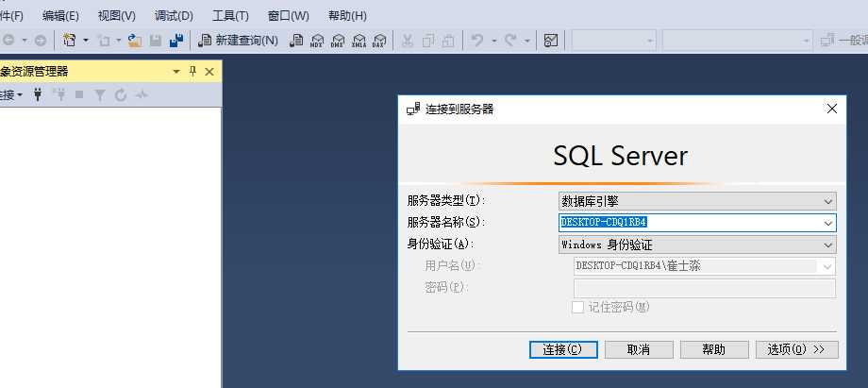Click the 帮助 button in the dialog
868x388 pixels.
[714, 349]
